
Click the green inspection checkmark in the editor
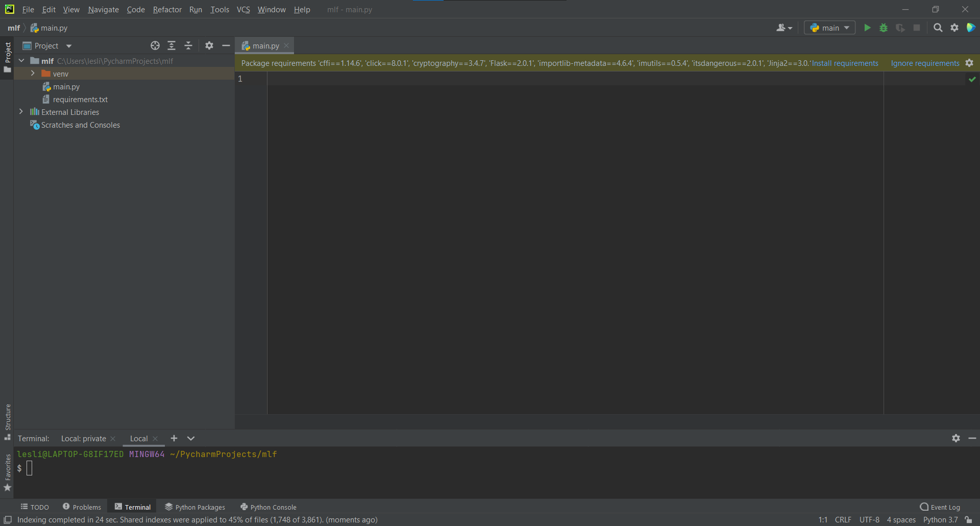click(972, 79)
